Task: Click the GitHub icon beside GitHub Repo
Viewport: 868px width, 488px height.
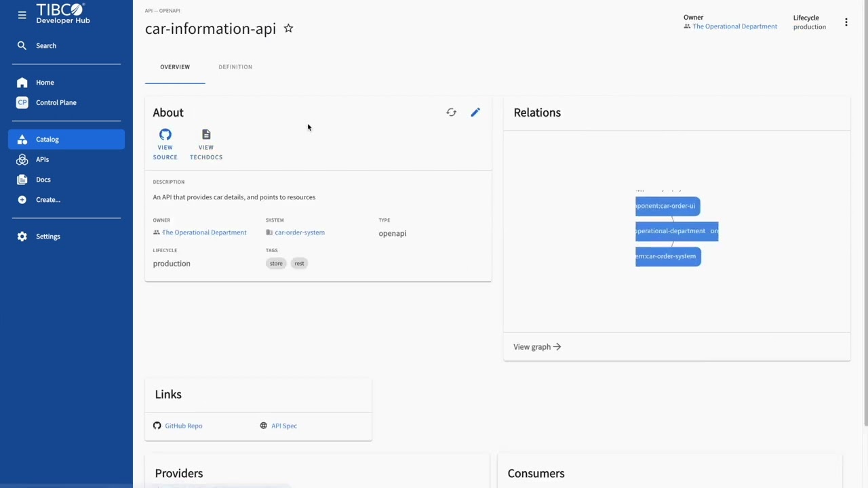Action: click(x=157, y=426)
